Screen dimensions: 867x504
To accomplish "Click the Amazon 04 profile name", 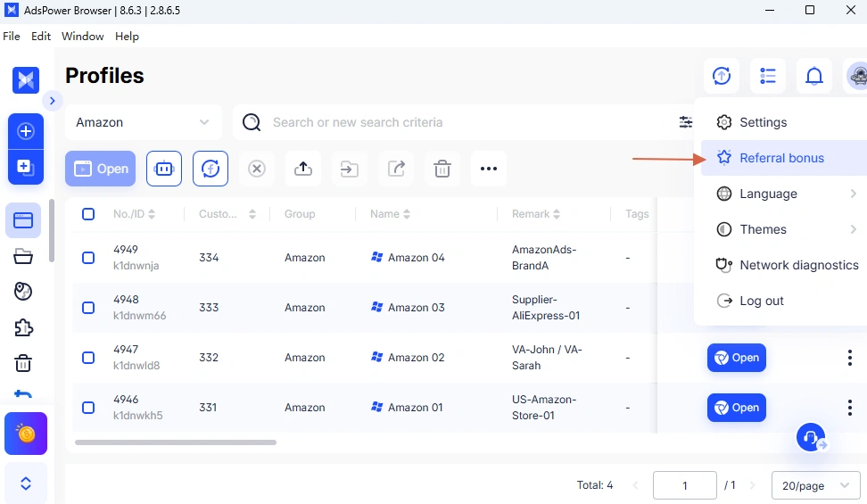I will 416,257.
